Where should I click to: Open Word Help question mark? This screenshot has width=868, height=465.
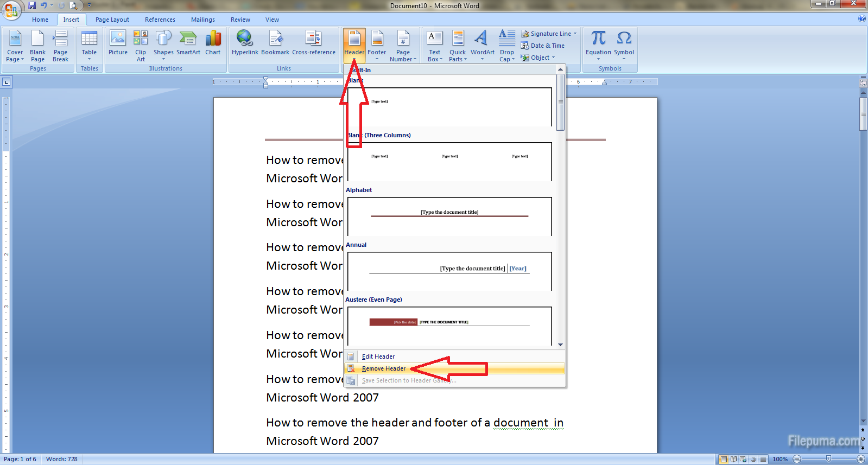click(x=862, y=19)
